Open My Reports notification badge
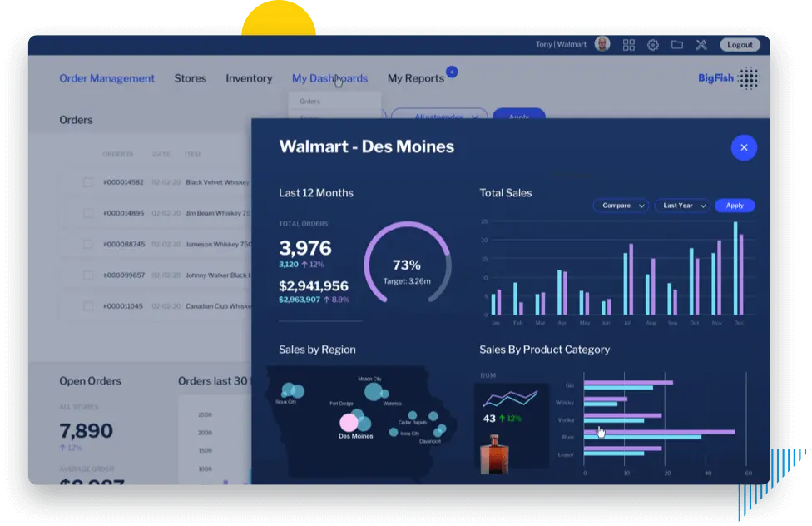 point(452,72)
